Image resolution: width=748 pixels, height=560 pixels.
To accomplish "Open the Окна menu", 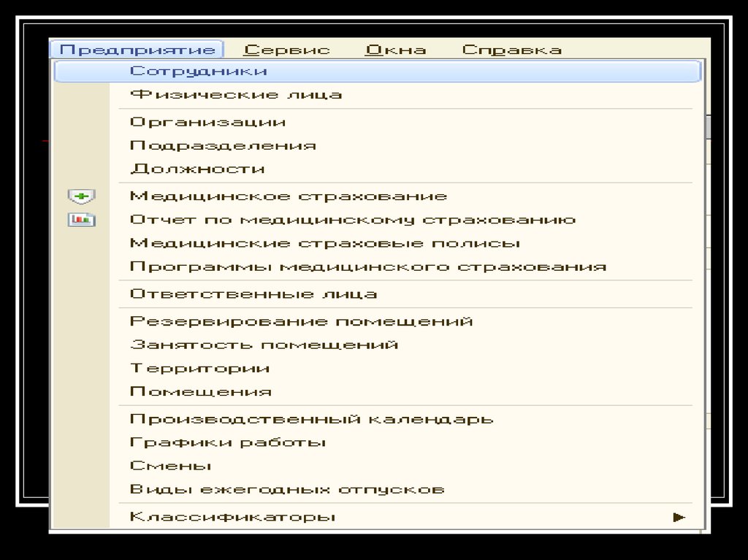I will (395, 50).
